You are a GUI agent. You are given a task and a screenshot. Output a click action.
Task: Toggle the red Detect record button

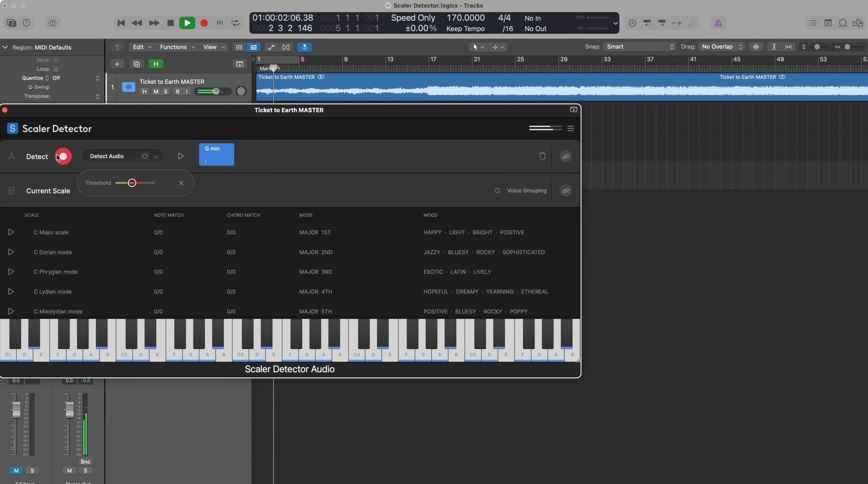click(63, 157)
